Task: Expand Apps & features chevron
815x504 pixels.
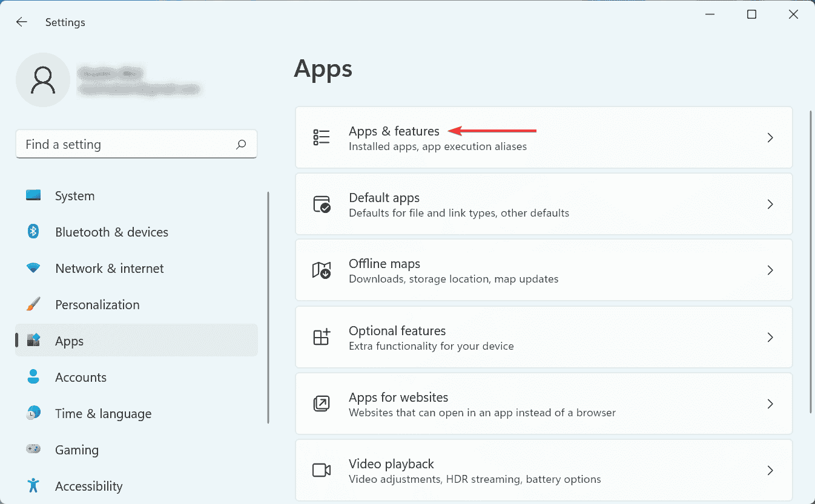Action: pyautogui.click(x=770, y=138)
